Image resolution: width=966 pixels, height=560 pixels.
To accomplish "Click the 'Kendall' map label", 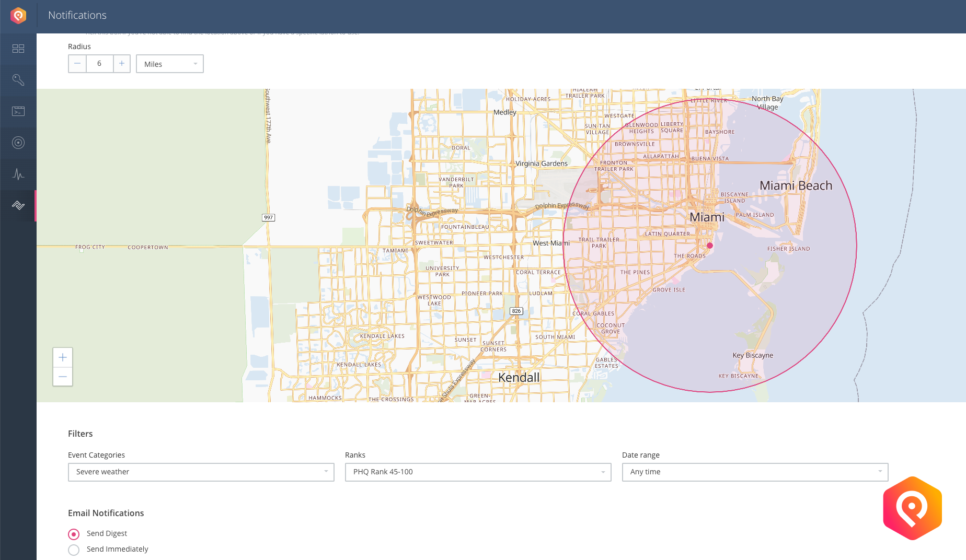I will point(519,377).
